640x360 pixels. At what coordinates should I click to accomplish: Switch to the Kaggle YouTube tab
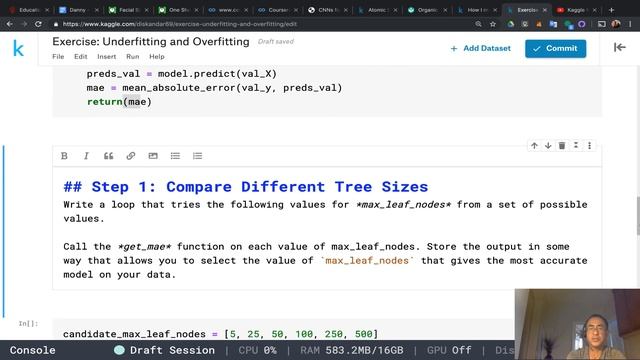click(x=576, y=10)
